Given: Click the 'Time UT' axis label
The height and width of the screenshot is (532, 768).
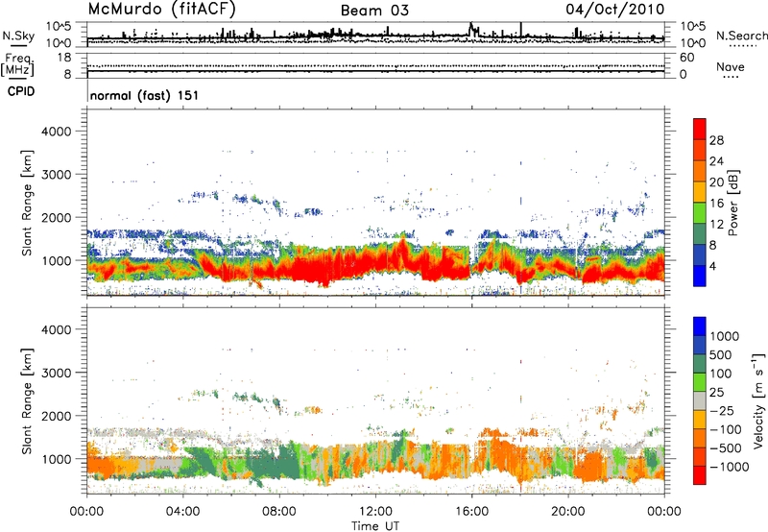Looking at the screenshot, I should pos(375,525).
